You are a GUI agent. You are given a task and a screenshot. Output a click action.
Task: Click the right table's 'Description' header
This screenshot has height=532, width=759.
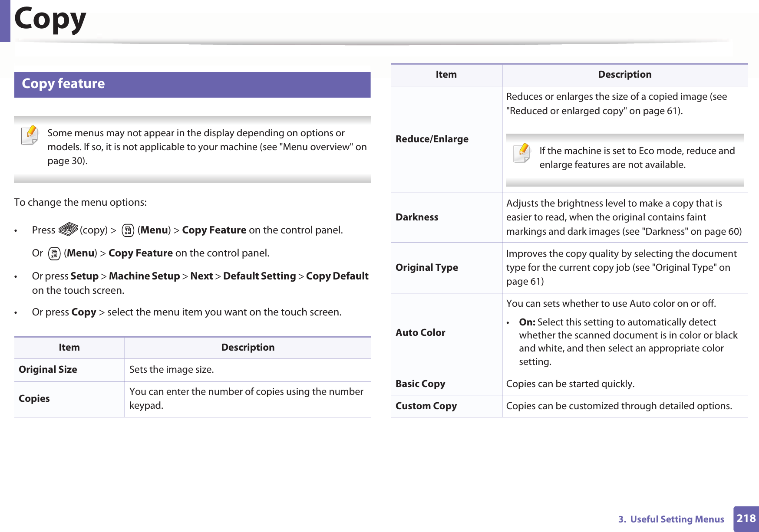point(625,74)
